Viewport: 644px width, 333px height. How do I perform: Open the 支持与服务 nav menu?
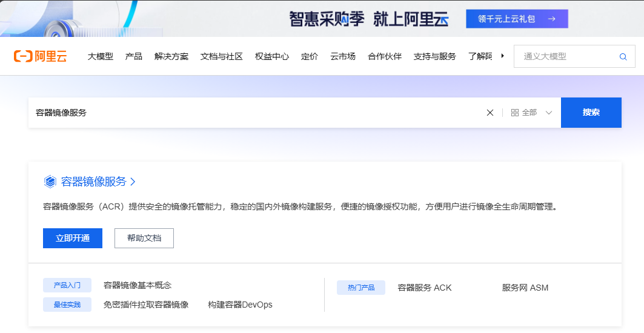point(434,57)
